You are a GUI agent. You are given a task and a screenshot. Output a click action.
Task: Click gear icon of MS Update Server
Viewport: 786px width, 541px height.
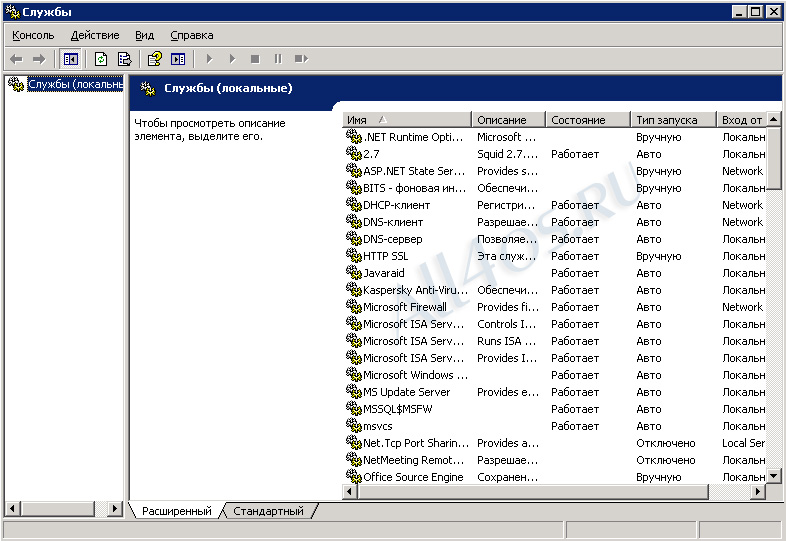click(353, 392)
